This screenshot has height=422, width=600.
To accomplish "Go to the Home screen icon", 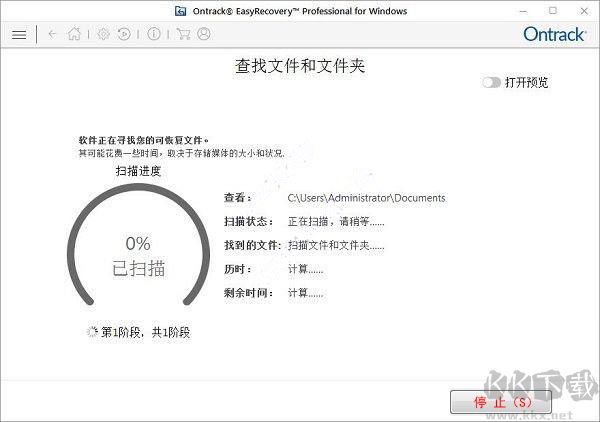I will (x=75, y=34).
